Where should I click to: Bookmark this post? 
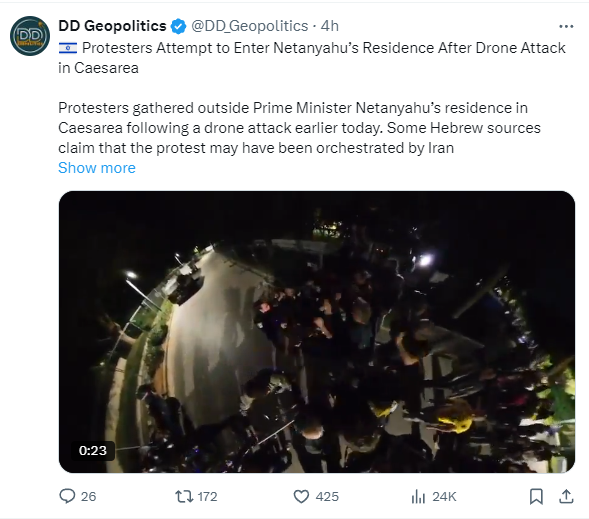point(536,496)
